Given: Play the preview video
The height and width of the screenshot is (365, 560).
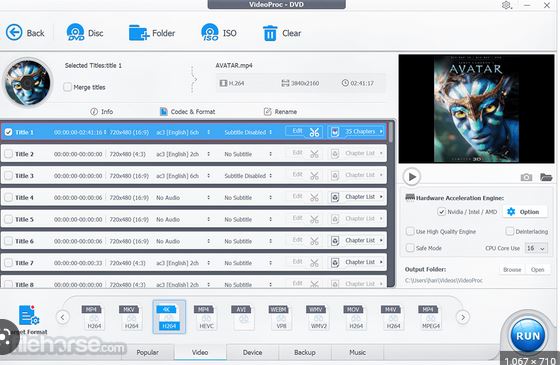Looking at the screenshot, I should [412, 176].
